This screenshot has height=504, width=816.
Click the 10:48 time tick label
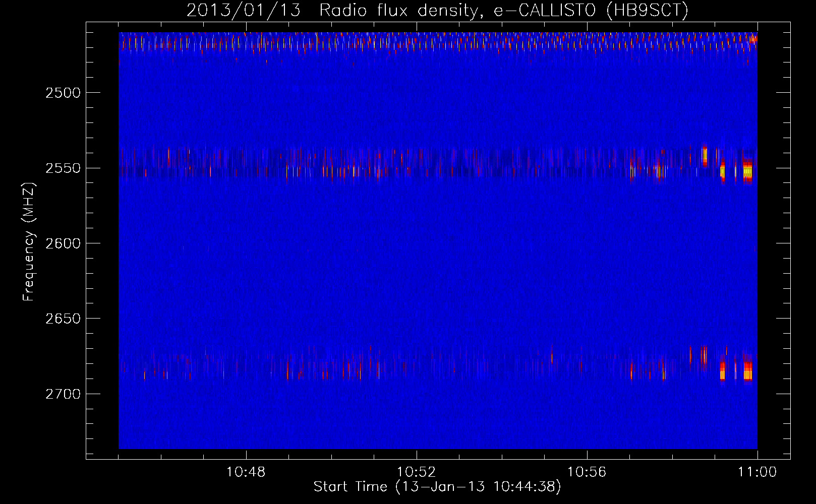pos(246,472)
